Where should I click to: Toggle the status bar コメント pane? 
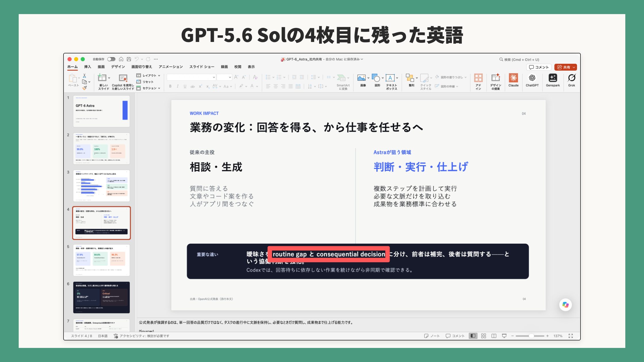455,336
